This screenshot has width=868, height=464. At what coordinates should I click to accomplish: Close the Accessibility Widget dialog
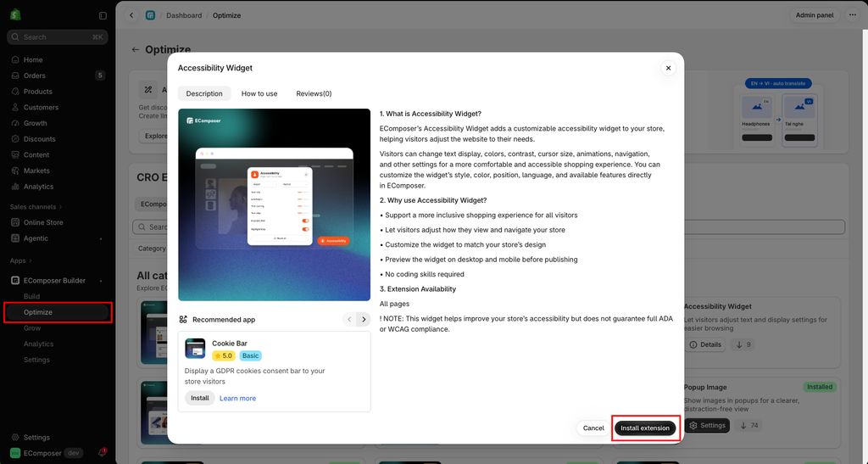668,68
